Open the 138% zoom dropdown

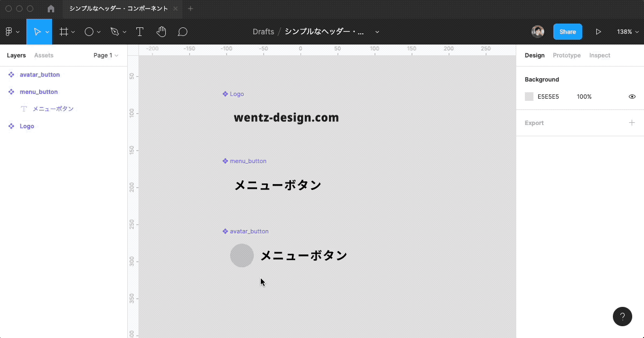click(x=627, y=32)
